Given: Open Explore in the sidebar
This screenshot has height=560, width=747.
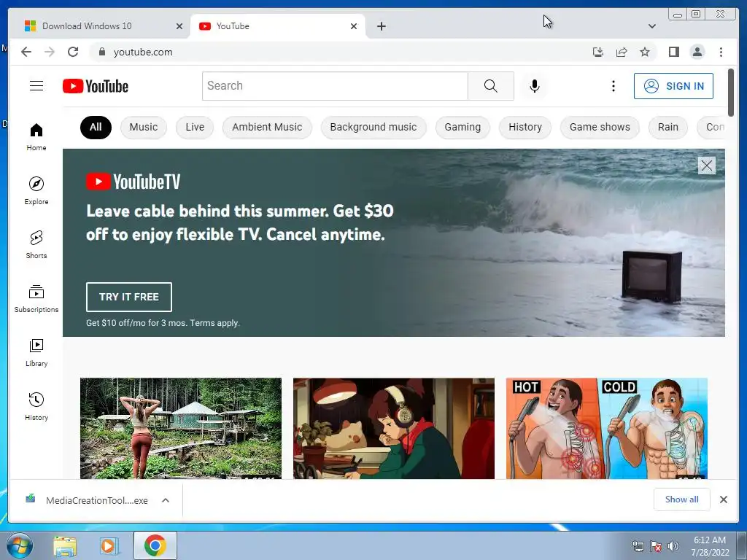Looking at the screenshot, I should click(x=36, y=190).
